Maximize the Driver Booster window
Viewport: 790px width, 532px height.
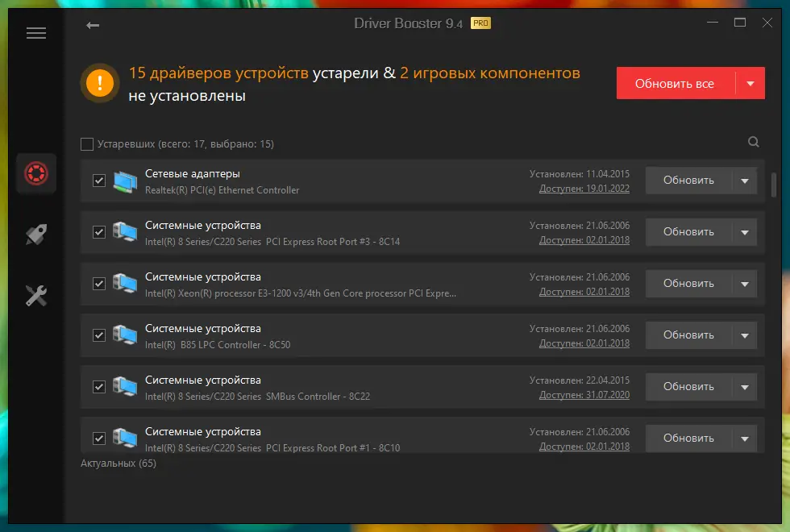pyautogui.click(x=740, y=23)
